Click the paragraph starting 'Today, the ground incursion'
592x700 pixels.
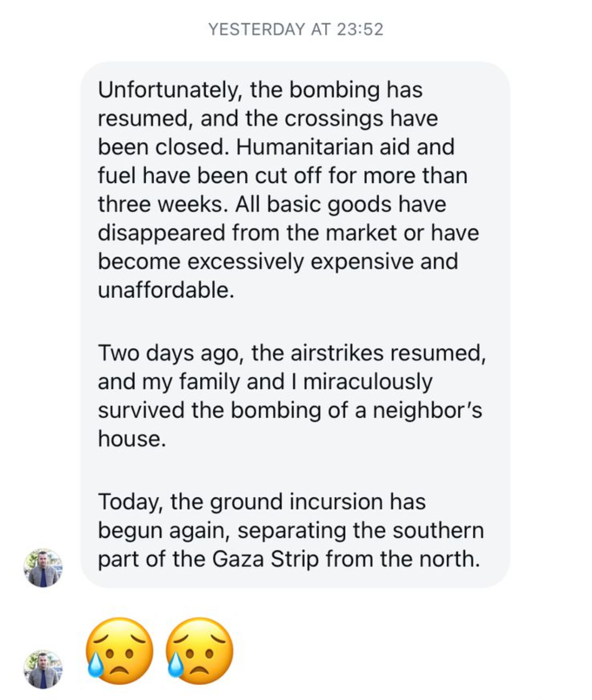coord(291,530)
